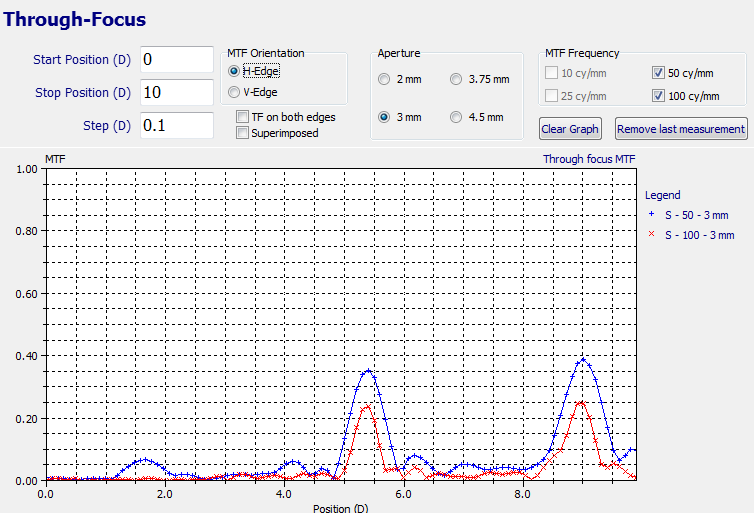The image size is (754, 513).
Task: Click the Step (D) input field
Action: (176, 126)
